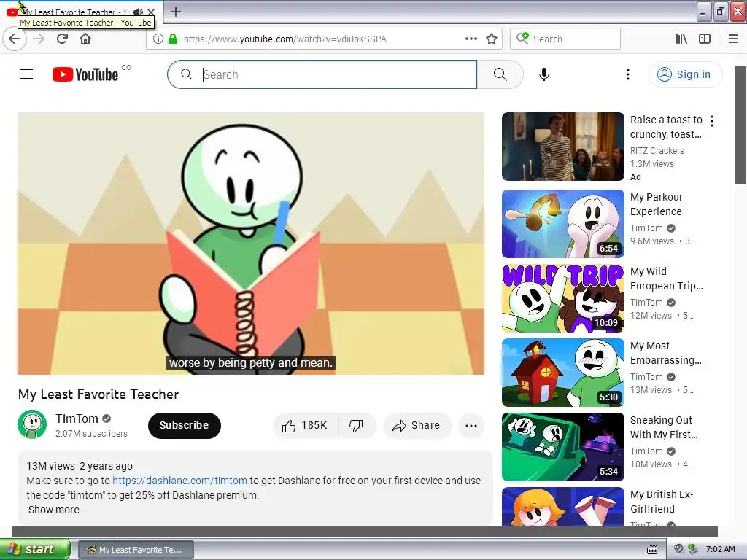This screenshot has height=560, width=747.
Task: Click Raise a toast ad title
Action: point(666,127)
